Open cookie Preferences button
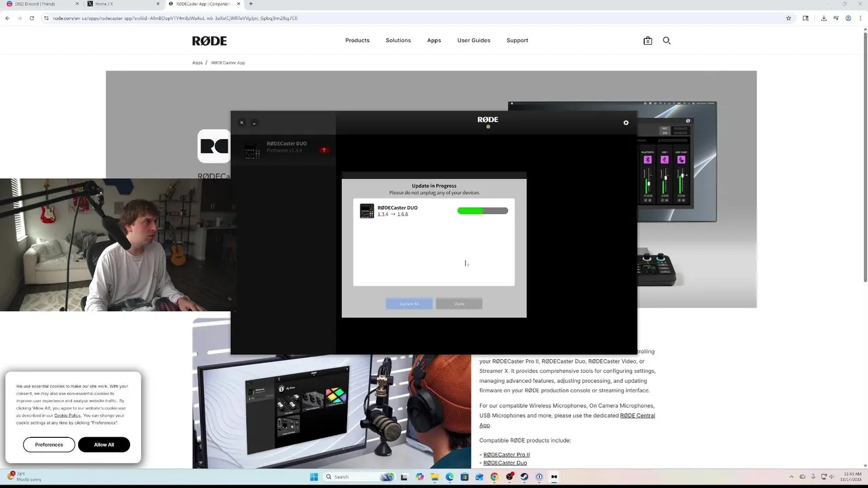 pyautogui.click(x=49, y=445)
